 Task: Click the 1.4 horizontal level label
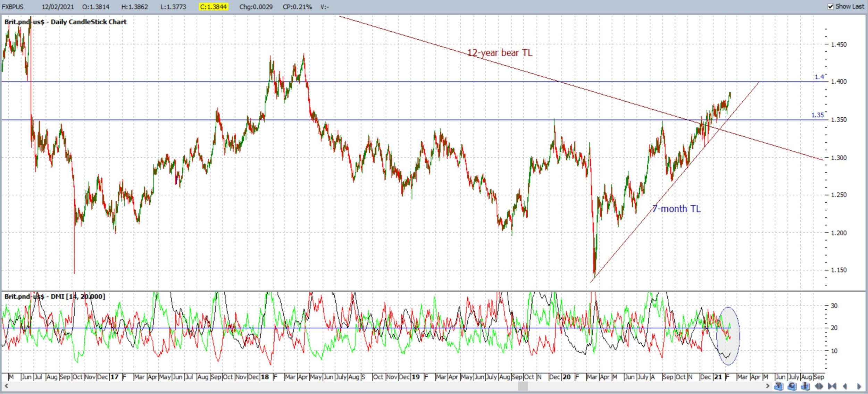[x=819, y=77]
